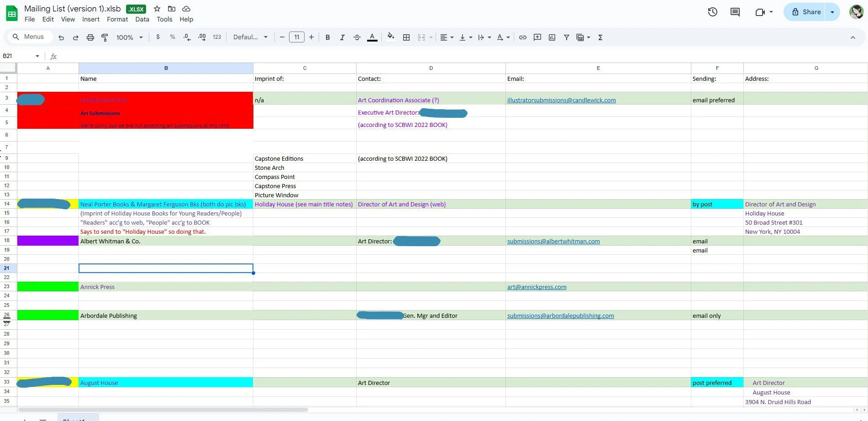The width and height of the screenshot is (868, 421).
Task: Insert link using chain icon
Action: pyautogui.click(x=523, y=37)
